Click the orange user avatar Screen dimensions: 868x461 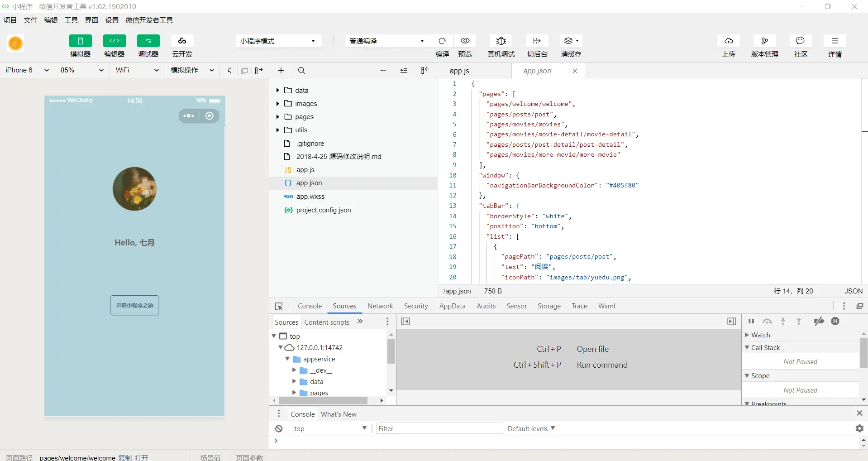[15, 43]
